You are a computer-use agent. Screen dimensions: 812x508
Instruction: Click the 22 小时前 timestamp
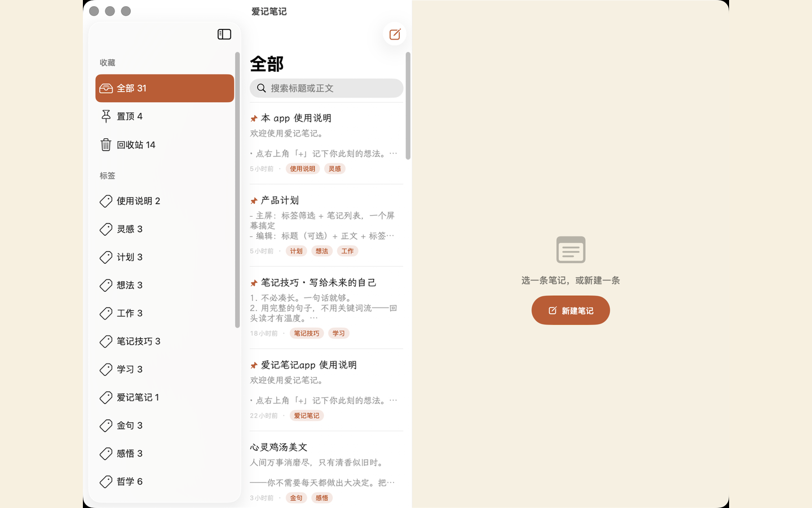click(264, 416)
